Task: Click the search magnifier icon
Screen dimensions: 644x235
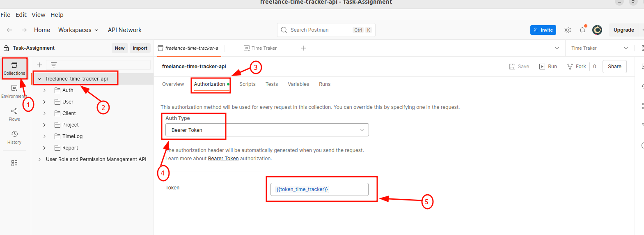Action: point(284,30)
